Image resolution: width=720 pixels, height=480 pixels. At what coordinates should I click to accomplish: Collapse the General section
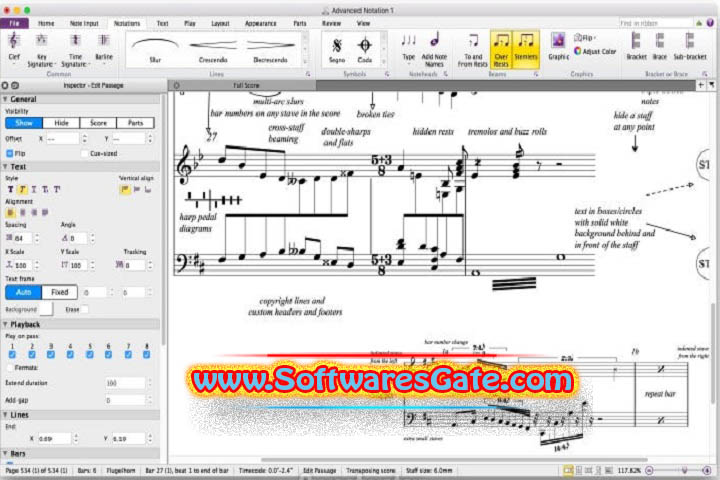[5, 99]
